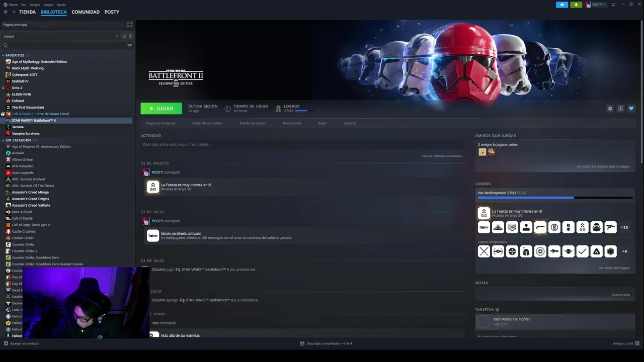The height and width of the screenshot is (362, 644).
Task: View locked hexagon achievement icon
Action: [x=610, y=251]
